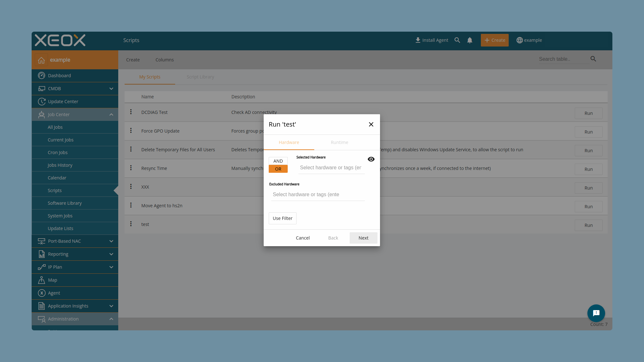
Task: Select the AND logic option
Action: pos(278,161)
